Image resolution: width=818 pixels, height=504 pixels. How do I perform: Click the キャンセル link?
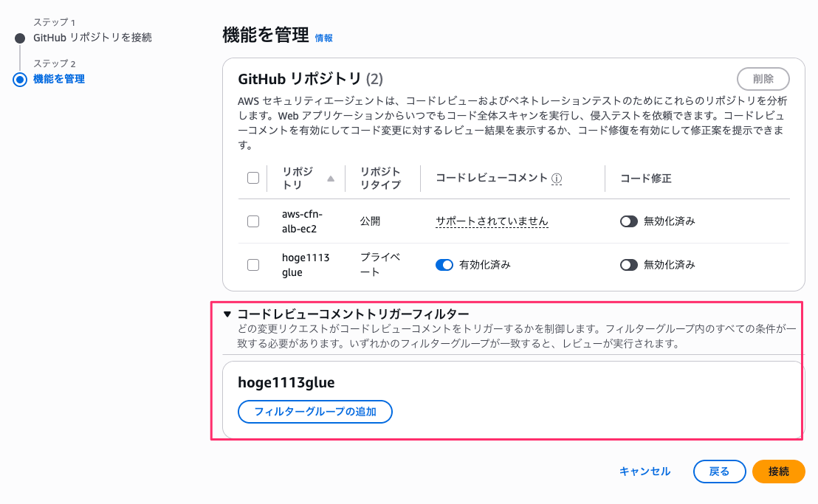pos(645,472)
